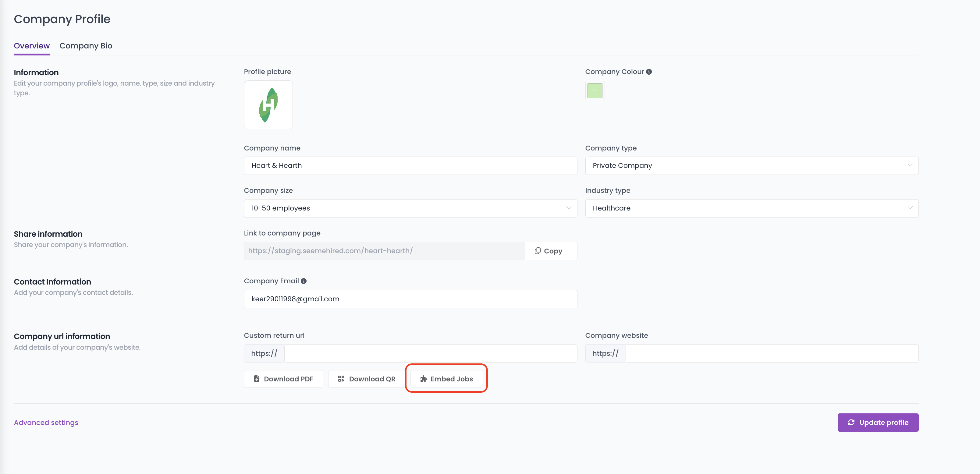Open the Industry type dropdown
The image size is (980, 474).
click(752, 208)
